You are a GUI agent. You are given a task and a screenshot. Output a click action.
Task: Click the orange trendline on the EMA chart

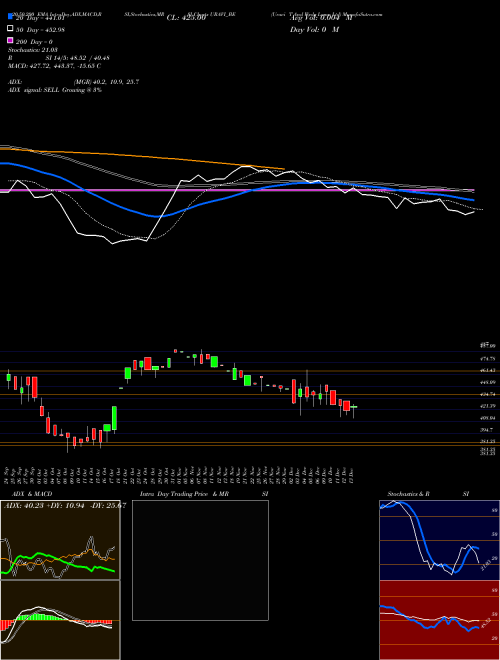point(143,157)
